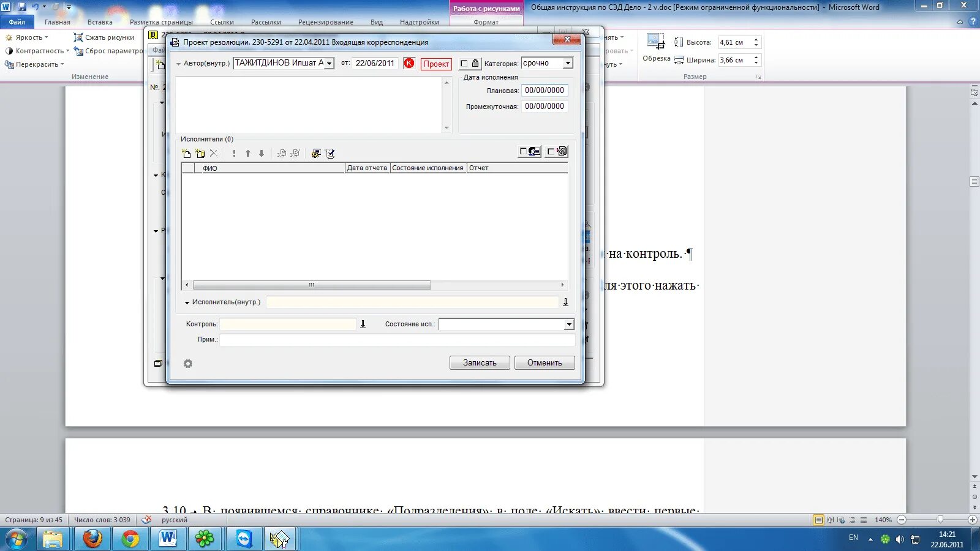Save the document from the Quick Access toolbar

click(22, 7)
